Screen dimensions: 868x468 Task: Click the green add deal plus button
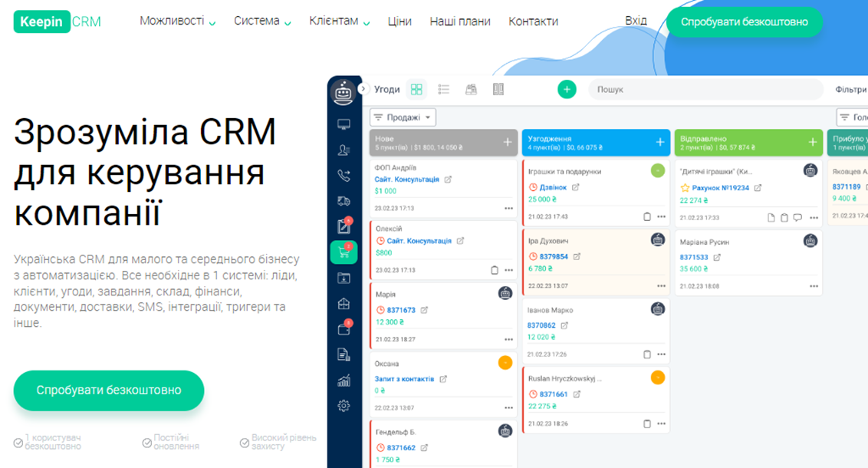tap(567, 90)
